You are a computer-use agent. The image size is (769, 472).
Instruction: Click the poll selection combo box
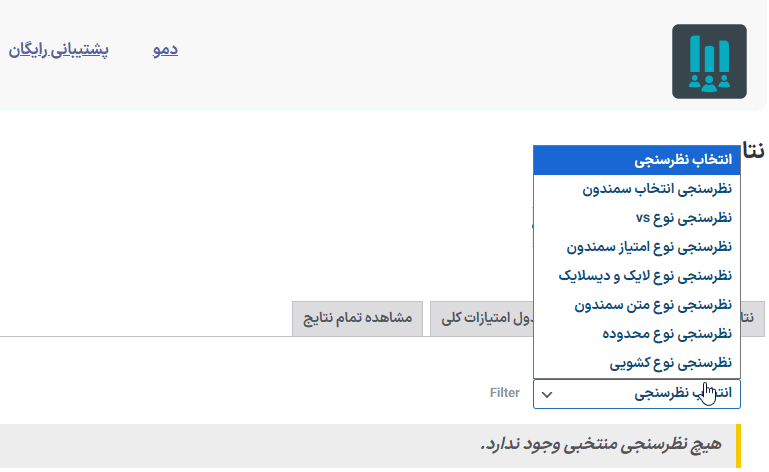pos(637,393)
